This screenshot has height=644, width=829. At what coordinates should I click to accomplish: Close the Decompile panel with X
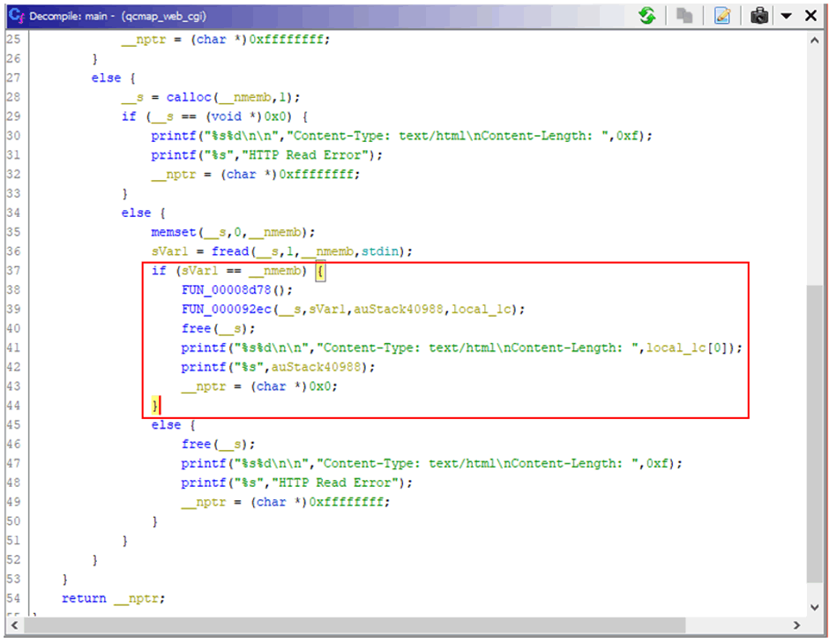click(x=808, y=16)
